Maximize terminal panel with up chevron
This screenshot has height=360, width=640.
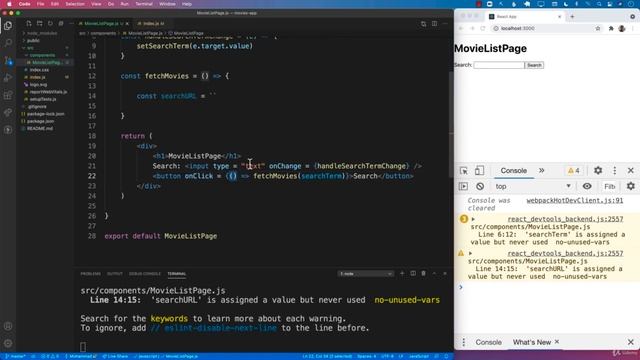(434, 273)
